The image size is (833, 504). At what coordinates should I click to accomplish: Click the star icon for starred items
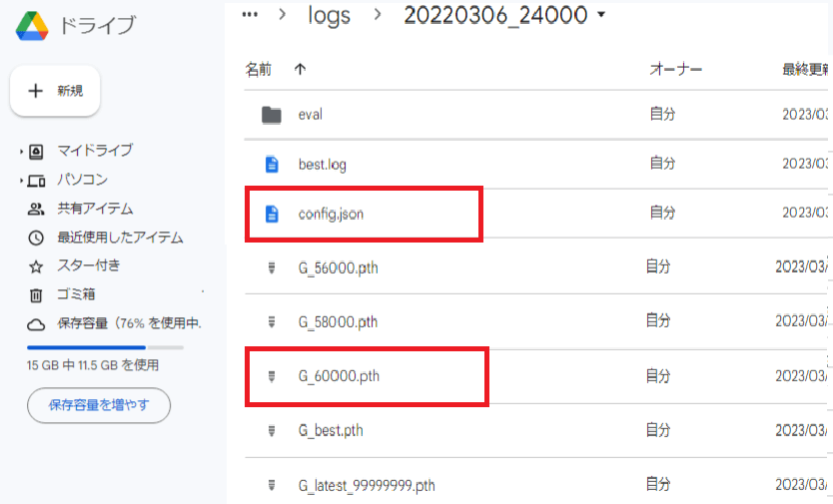click(36, 266)
